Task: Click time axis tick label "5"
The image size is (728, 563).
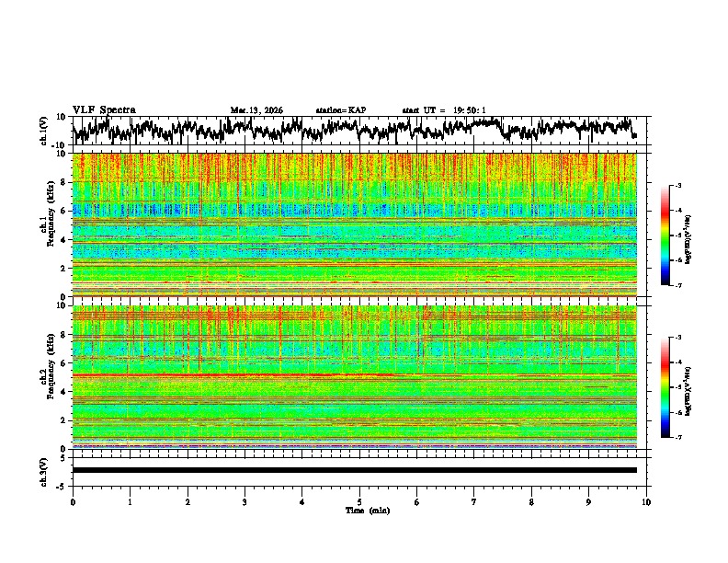Action: (359, 502)
